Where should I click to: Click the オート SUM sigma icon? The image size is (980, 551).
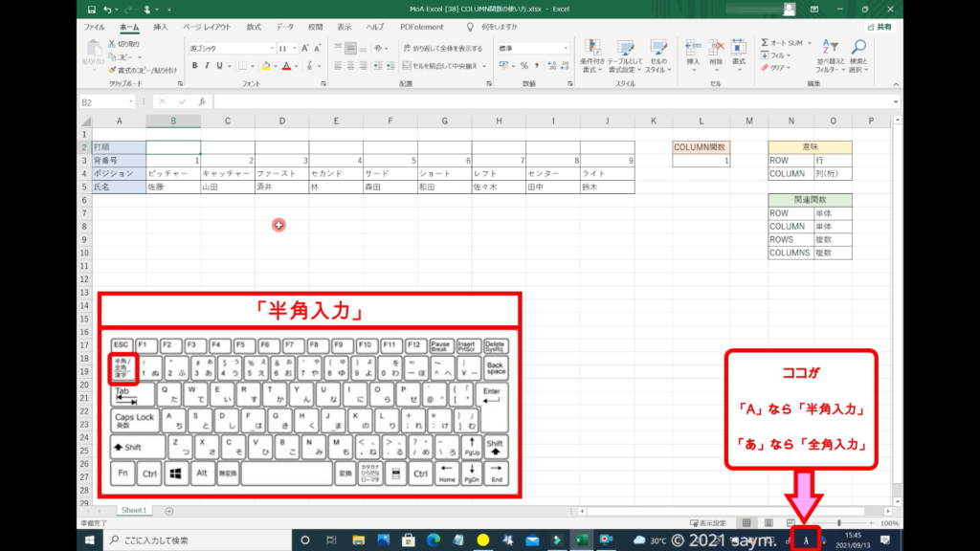click(x=766, y=43)
